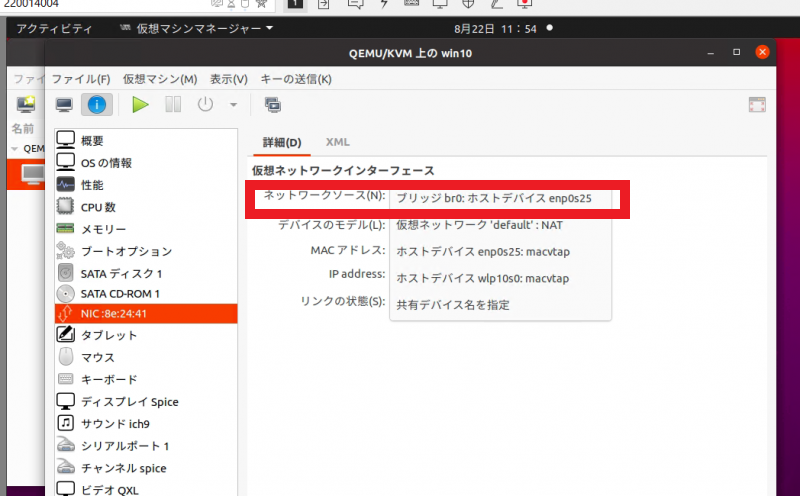Viewport: 800px width, 496px height.
Task: Choose 'ブリッジ br0: ホストデバイス enp0s25' network source
Action: [494, 199]
